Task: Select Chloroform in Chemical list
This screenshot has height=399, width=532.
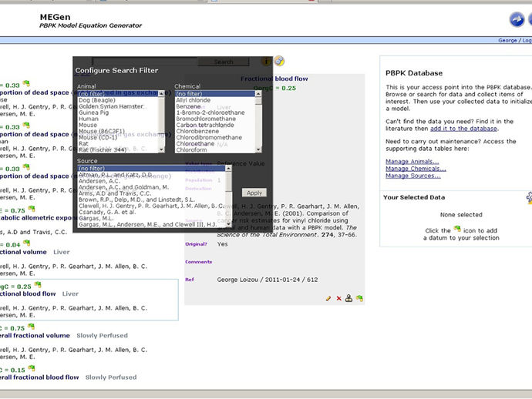Action: [x=215, y=149]
